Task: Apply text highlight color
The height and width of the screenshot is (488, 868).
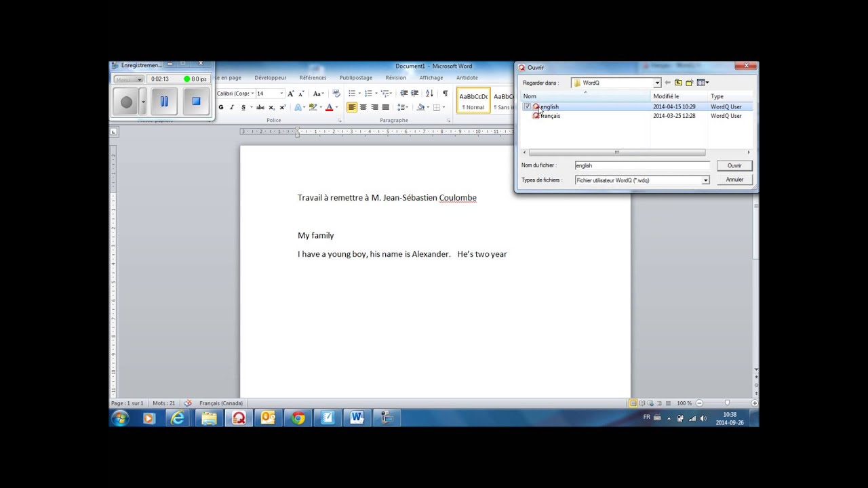Action: point(313,107)
